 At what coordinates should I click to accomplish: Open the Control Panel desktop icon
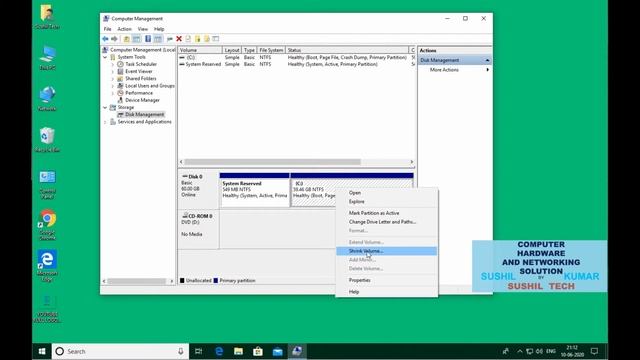[x=47, y=184]
